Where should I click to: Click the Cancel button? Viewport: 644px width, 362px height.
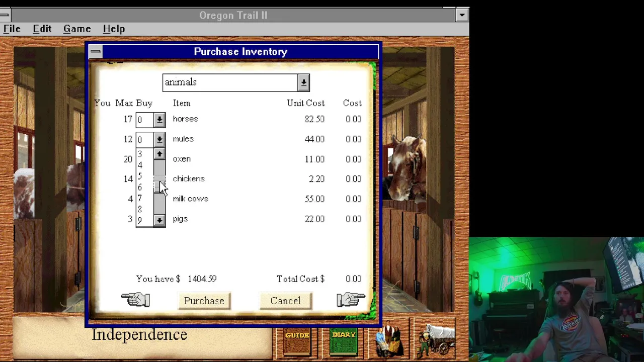click(285, 301)
